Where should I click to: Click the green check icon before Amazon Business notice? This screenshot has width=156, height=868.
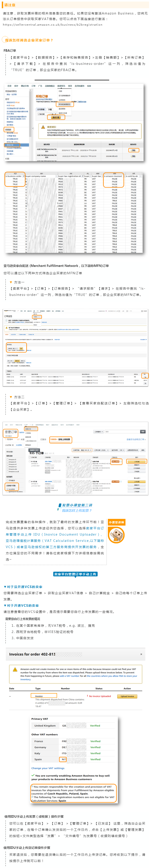[33, 775]
